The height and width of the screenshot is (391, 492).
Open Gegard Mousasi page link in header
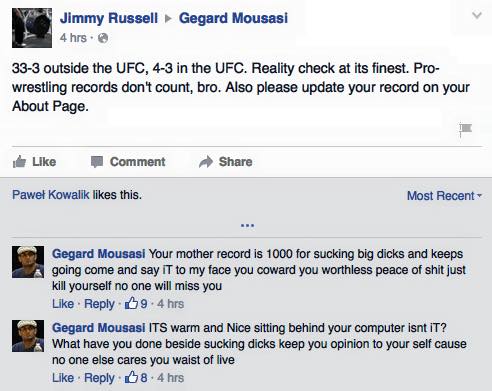click(x=233, y=18)
